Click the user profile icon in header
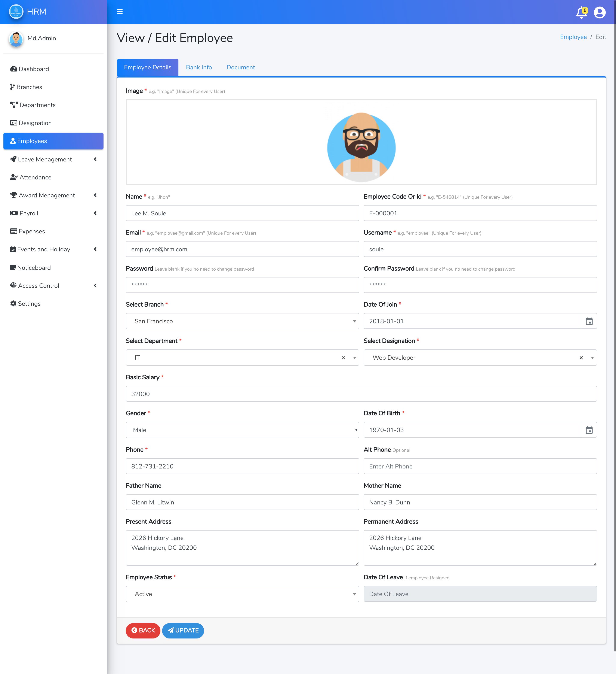Screen dimensions: 616x674 click(x=599, y=12)
